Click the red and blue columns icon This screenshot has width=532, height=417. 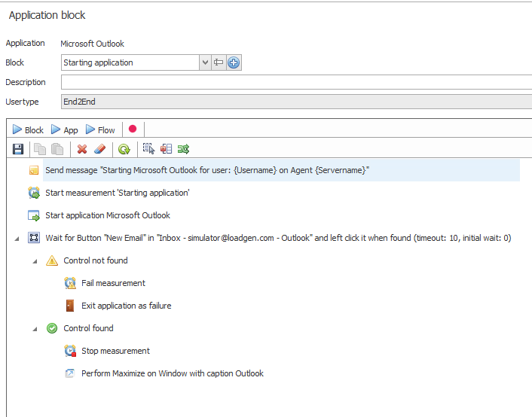(x=166, y=149)
